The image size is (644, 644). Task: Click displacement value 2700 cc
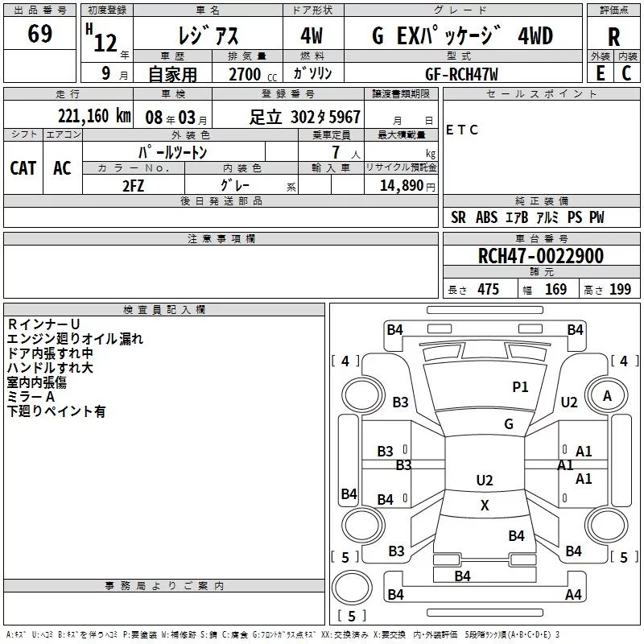pos(253,74)
